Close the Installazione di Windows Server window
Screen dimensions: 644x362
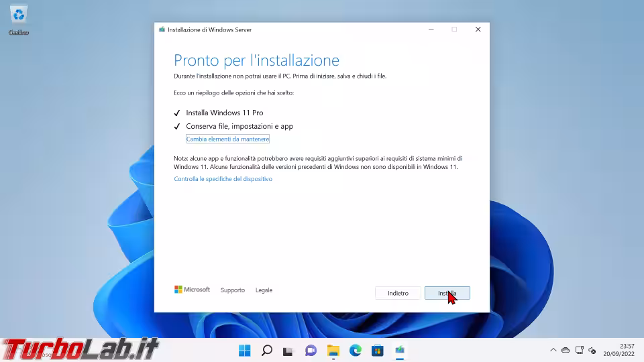[478, 29]
